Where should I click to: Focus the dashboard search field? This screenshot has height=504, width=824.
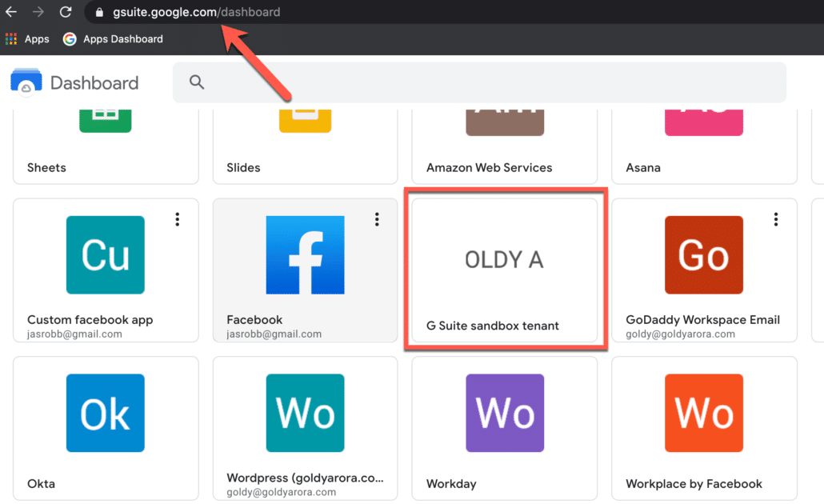(x=479, y=82)
